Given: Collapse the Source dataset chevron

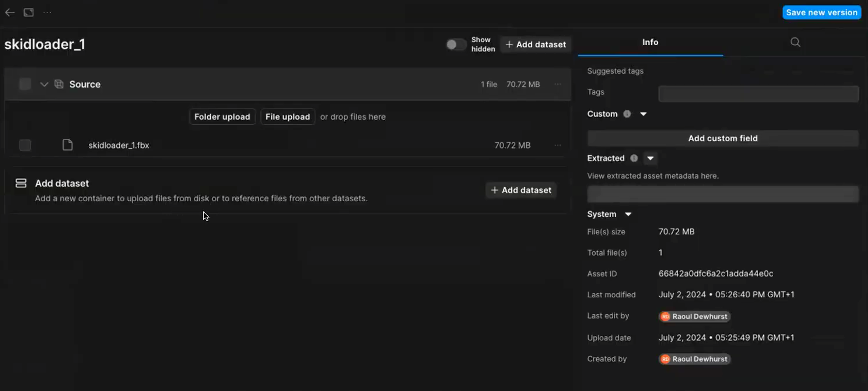Looking at the screenshot, I should pyautogui.click(x=44, y=84).
